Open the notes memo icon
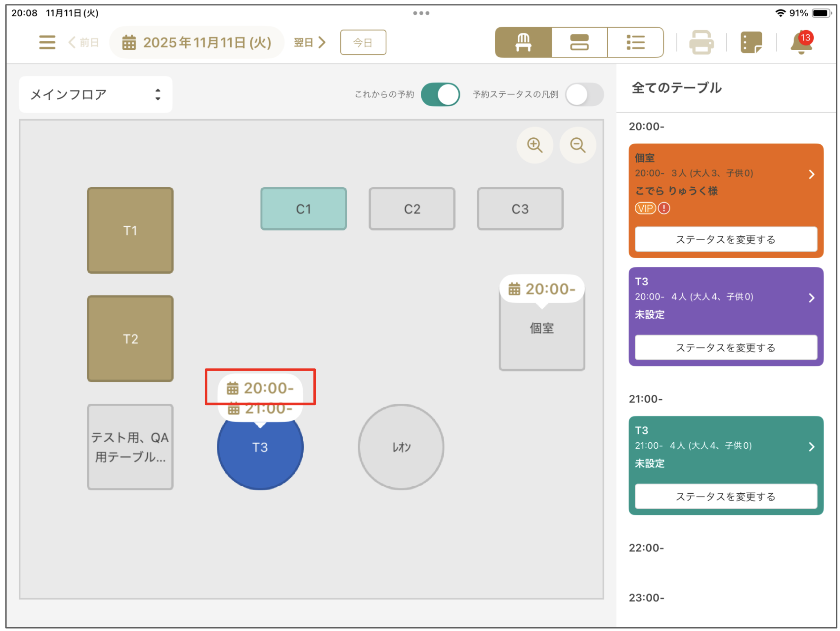840x631 pixels. coord(751,42)
